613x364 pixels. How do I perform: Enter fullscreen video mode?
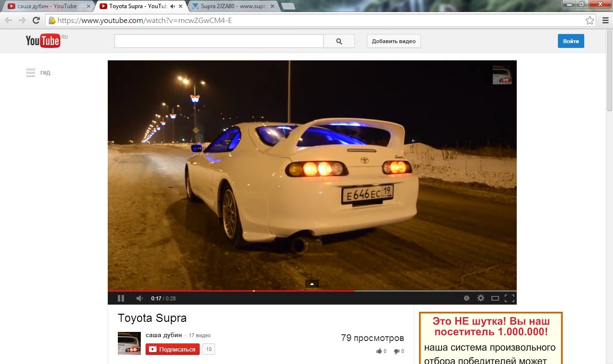tap(510, 298)
